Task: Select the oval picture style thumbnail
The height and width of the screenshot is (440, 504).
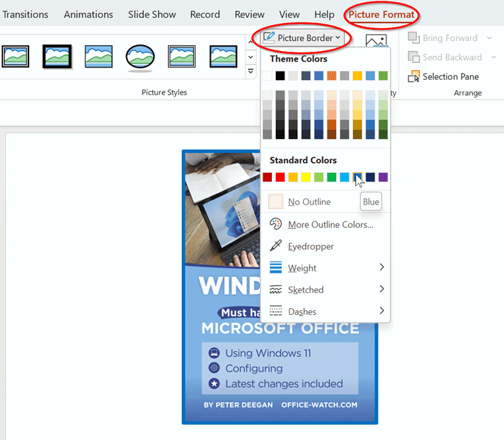Action: pyautogui.click(x=140, y=57)
